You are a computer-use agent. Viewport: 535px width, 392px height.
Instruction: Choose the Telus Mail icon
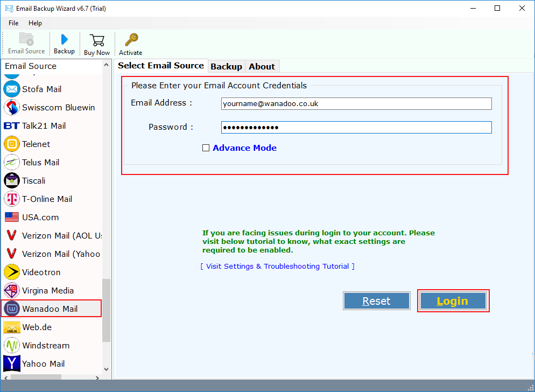click(x=12, y=162)
